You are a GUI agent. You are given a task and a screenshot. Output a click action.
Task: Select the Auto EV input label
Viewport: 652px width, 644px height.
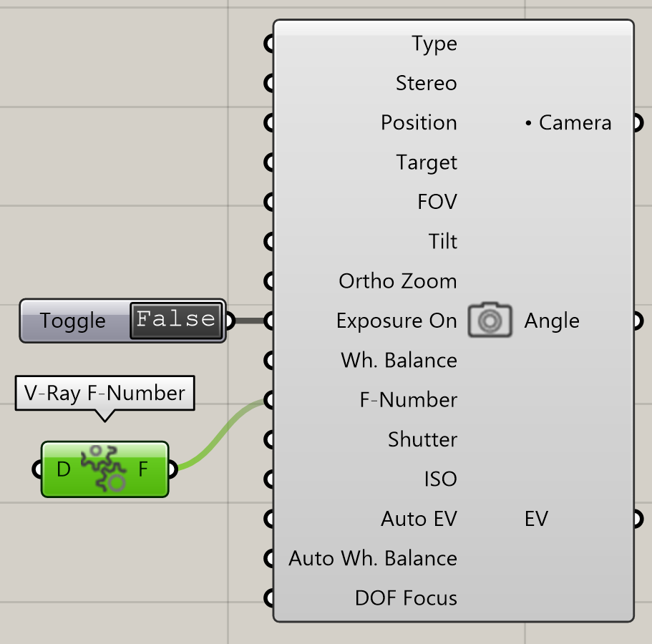[419, 519]
